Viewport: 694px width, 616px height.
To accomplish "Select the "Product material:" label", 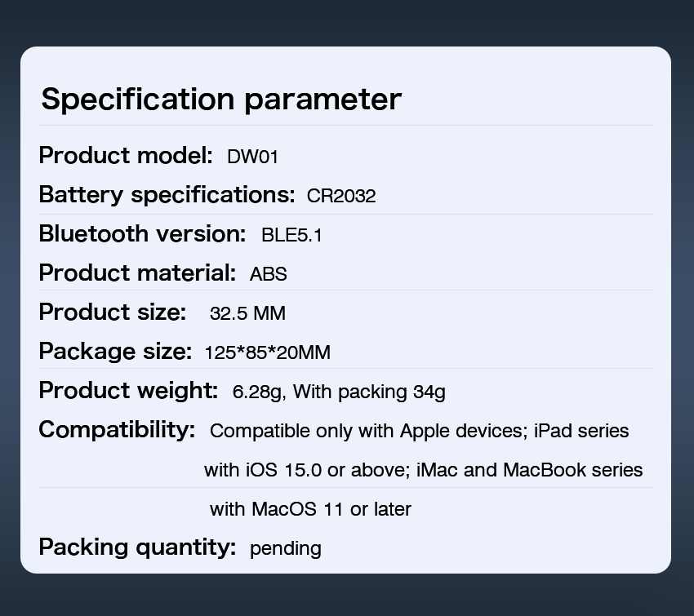I will coord(137,273).
